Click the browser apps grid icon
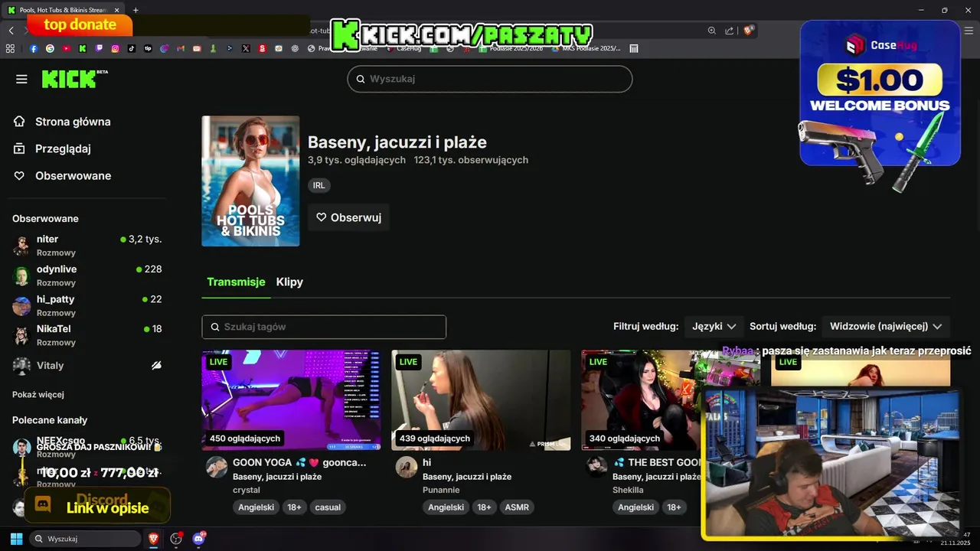The width and height of the screenshot is (980, 551). [10, 48]
